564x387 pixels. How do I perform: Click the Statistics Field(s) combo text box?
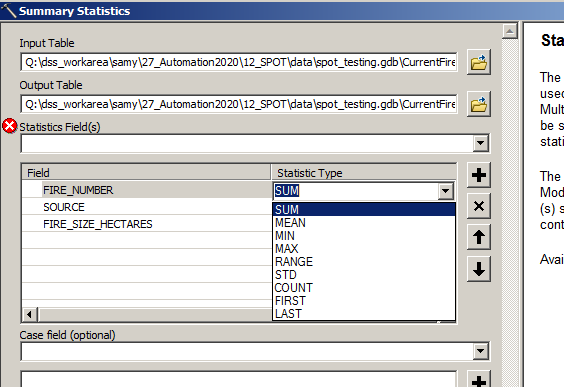247,143
